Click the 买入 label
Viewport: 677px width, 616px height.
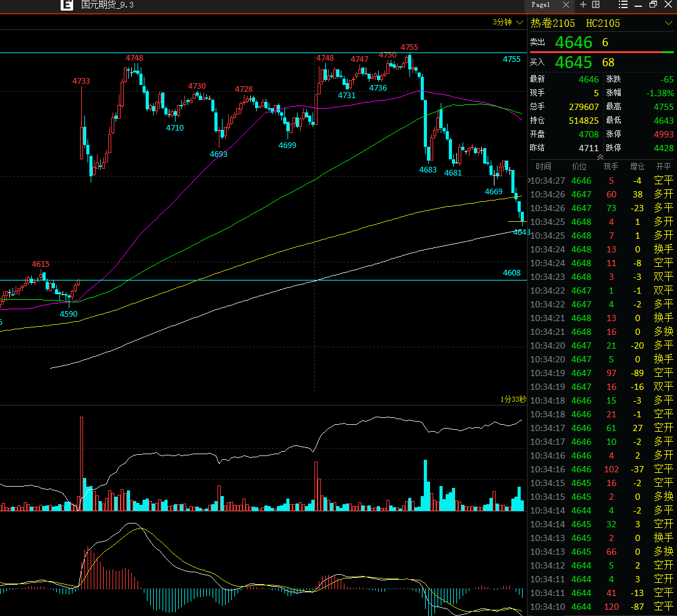coord(538,62)
